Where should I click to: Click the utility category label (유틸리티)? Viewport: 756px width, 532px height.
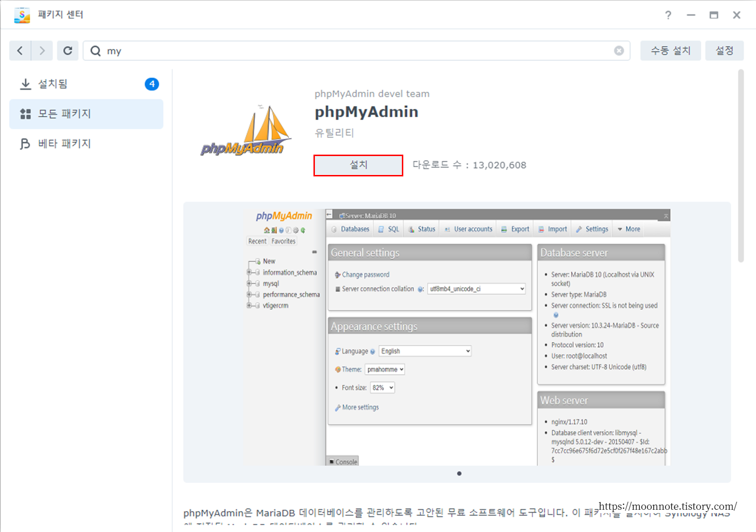coord(334,133)
